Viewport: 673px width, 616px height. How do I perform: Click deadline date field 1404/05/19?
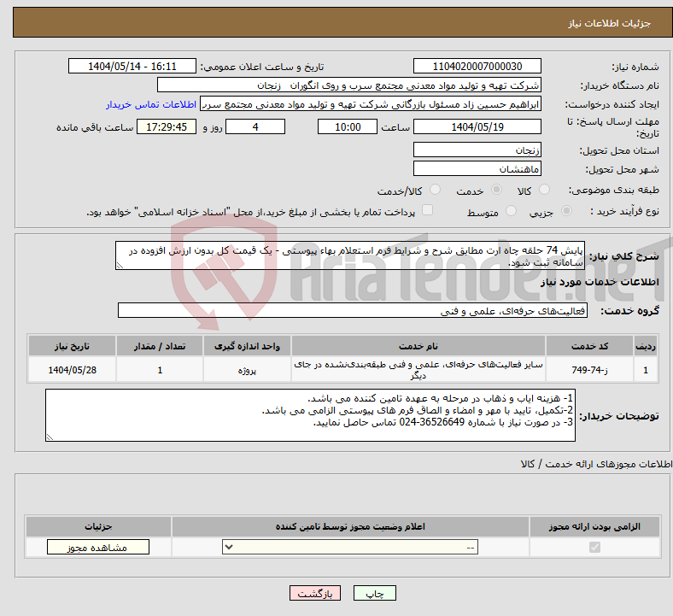[x=477, y=126]
